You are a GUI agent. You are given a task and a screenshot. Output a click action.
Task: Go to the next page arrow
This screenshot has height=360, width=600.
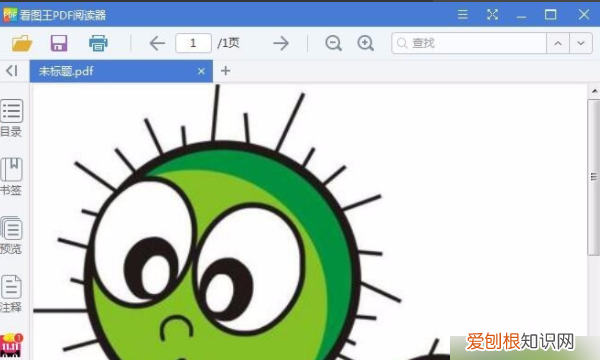coord(281,43)
